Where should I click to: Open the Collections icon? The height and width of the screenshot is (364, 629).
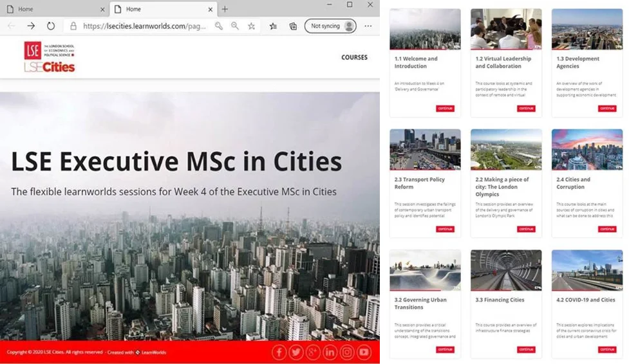(293, 26)
